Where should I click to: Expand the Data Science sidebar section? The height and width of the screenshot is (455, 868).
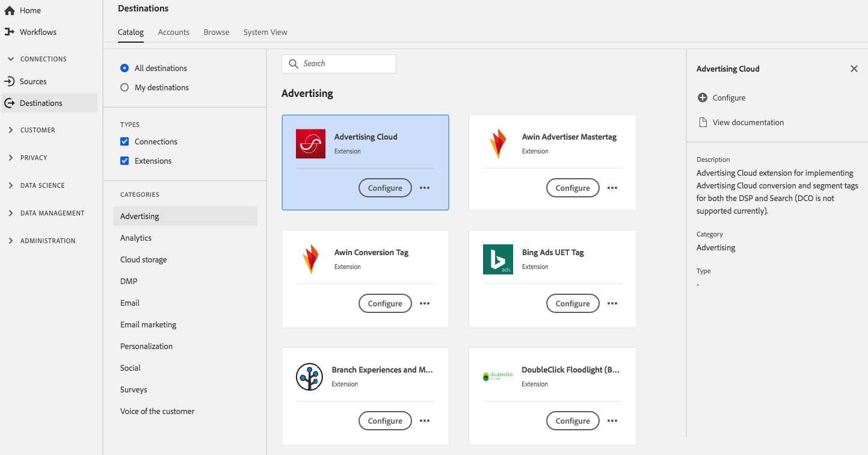coord(11,185)
